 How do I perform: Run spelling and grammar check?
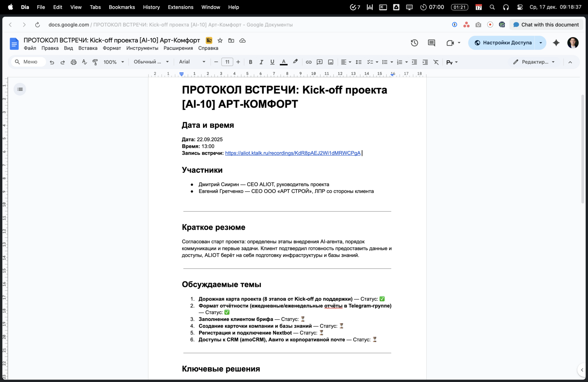point(84,62)
